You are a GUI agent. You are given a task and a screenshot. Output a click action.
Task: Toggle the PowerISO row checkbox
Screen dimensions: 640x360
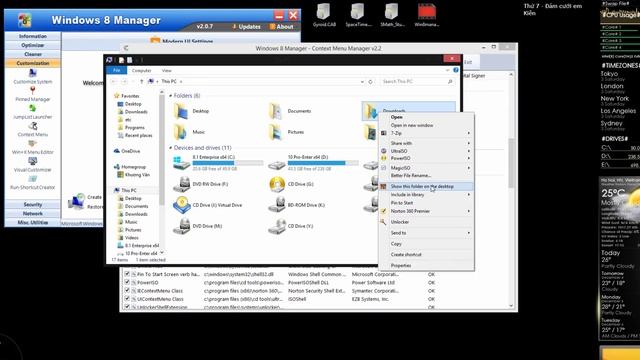tap(127, 282)
